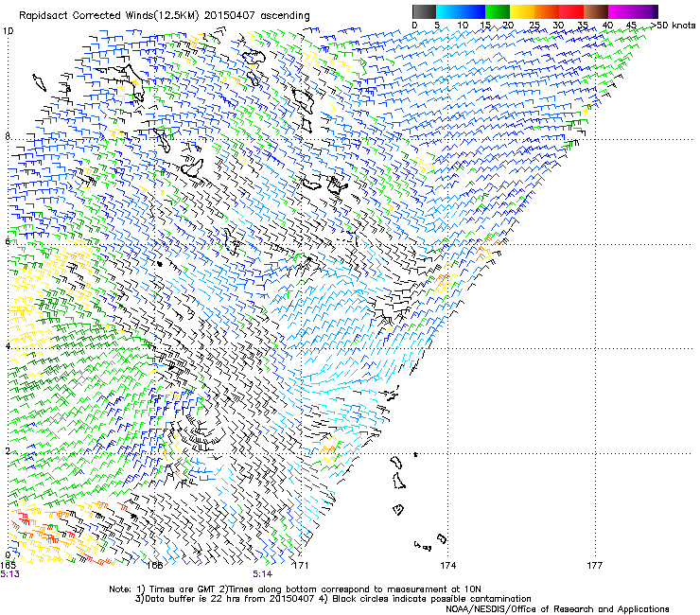
Task: Click the gray 0-5 knots color band
Action: pyautogui.click(x=424, y=11)
